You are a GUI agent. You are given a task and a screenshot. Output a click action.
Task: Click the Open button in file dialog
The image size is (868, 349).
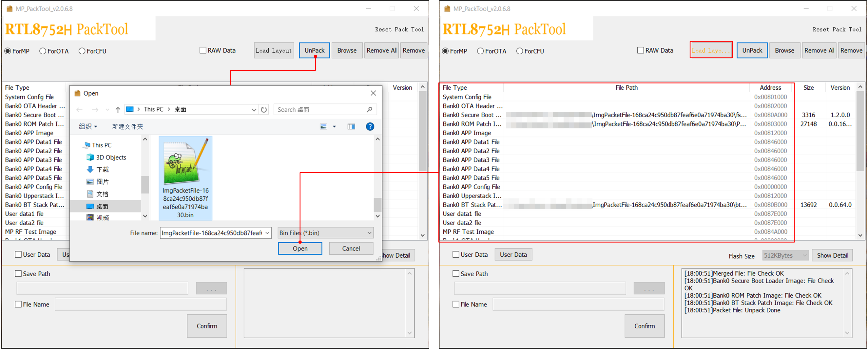tap(299, 249)
